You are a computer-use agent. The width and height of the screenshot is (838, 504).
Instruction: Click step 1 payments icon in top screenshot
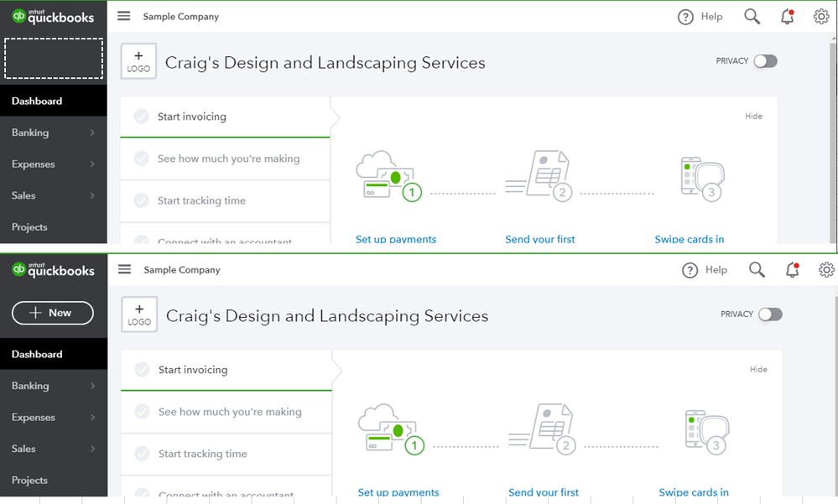coord(388,176)
